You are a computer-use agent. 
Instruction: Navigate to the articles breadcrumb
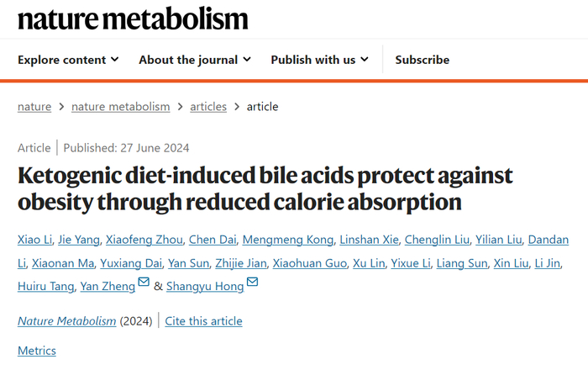coord(208,107)
